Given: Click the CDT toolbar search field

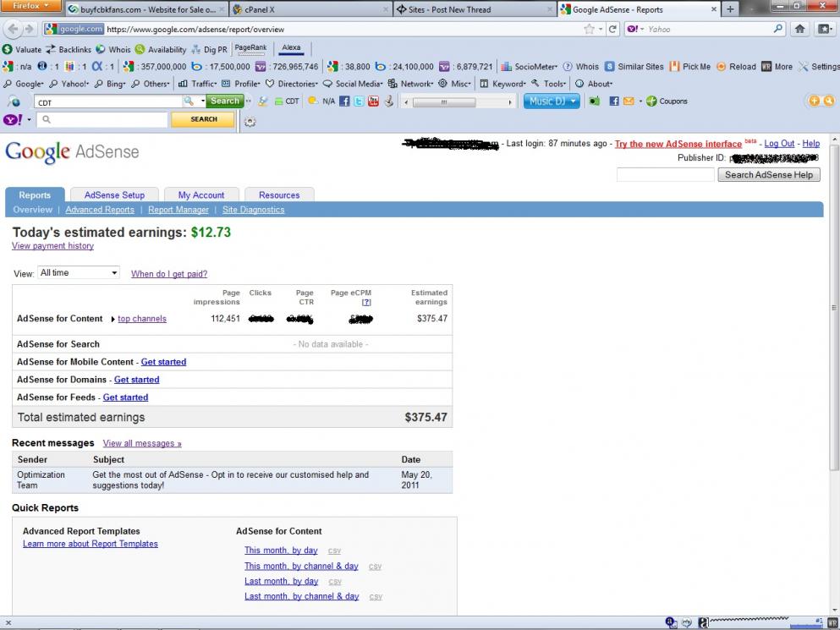Looking at the screenshot, I should pyautogui.click(x=108, y=101).
